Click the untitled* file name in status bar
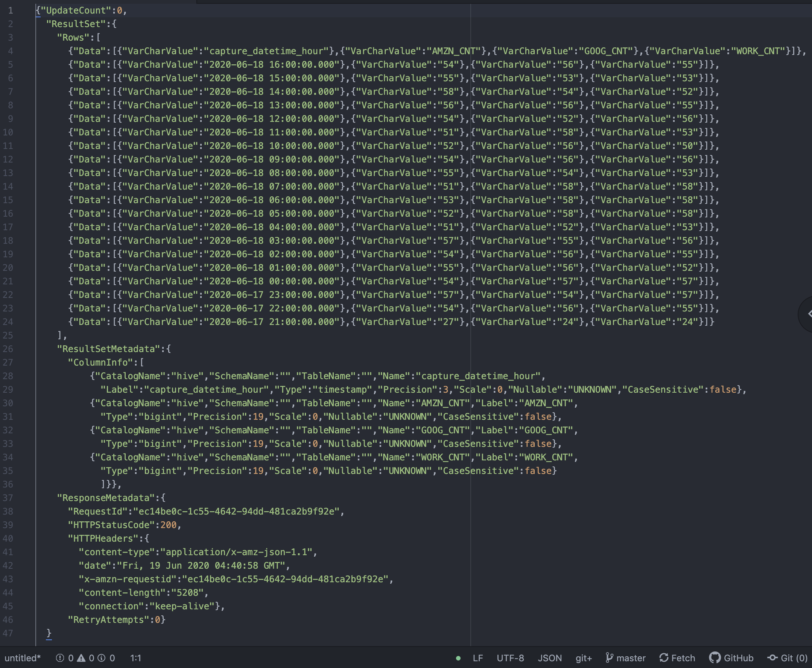The image size is (812, 668). 22,658
